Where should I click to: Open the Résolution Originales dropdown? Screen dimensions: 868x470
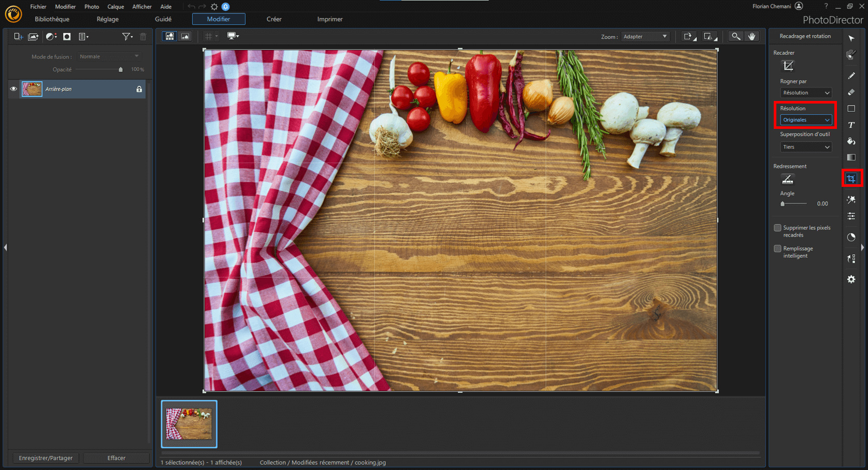[x=806, y=120]
